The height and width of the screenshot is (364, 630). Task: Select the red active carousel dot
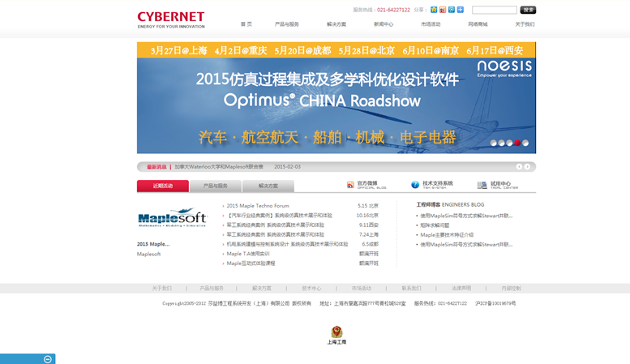click(517, 143)
